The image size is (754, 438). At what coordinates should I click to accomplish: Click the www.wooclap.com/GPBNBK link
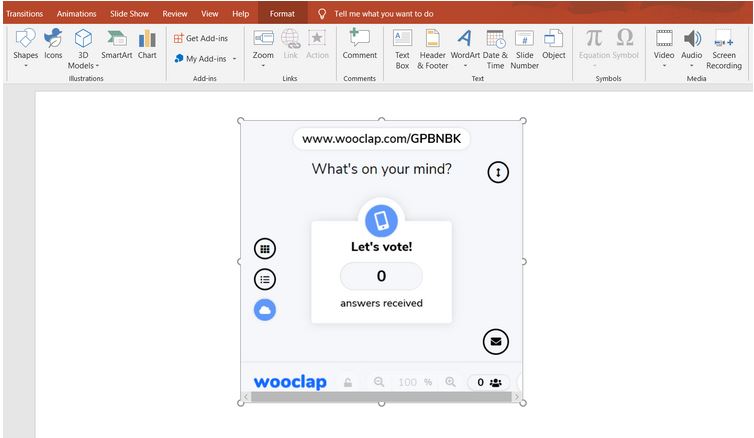coord(381,139)
